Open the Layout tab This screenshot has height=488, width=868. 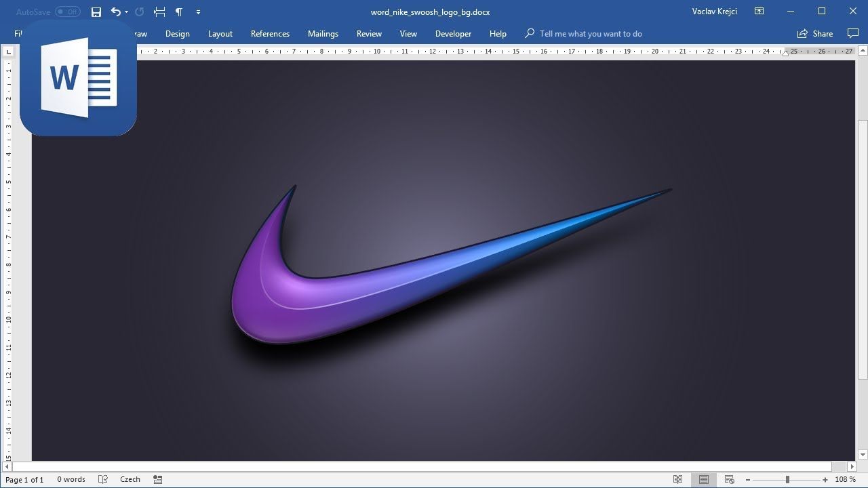coord(220,33)
